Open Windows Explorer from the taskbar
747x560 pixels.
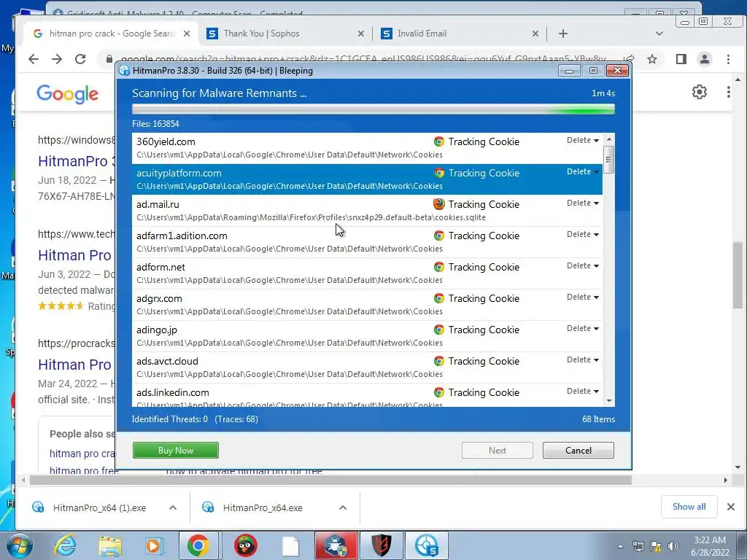tap(110, 545)
